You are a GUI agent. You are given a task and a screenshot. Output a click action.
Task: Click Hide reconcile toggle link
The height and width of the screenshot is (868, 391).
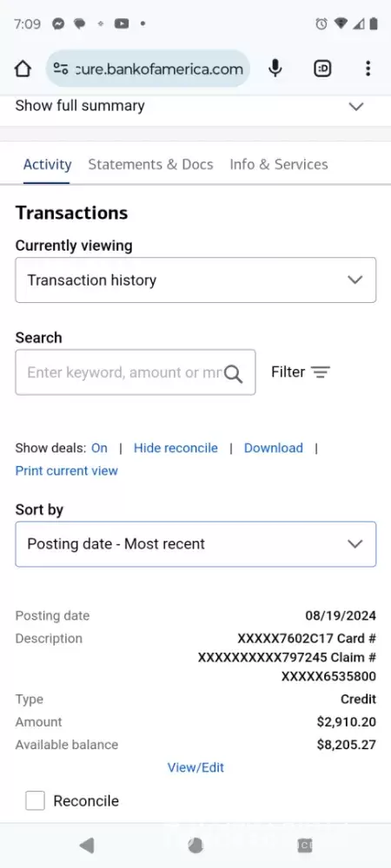176,448
